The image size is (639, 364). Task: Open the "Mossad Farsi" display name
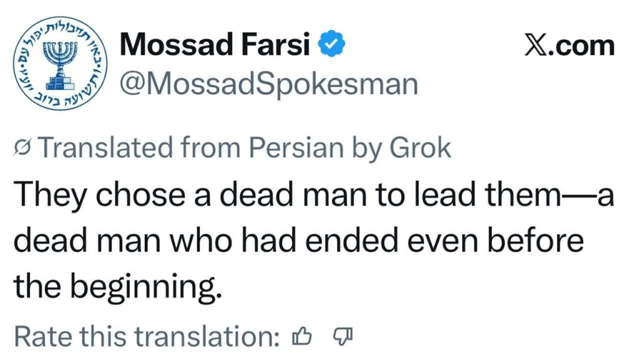[214, 45]
